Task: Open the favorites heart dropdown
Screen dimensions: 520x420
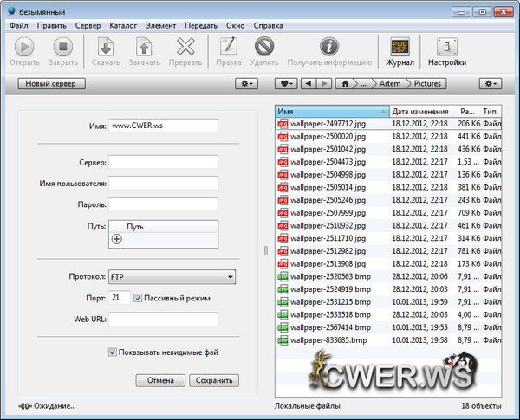Action: (286, 83)
